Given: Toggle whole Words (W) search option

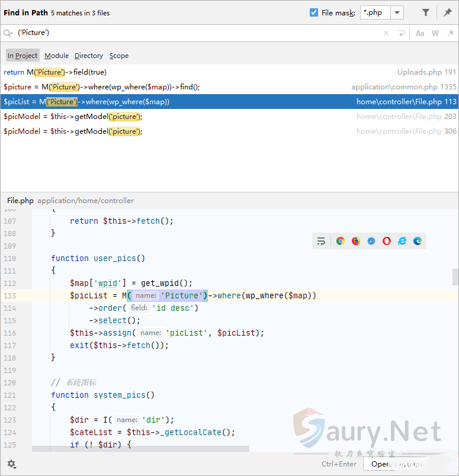Looking at the screenshot, I should coord(435,33).
